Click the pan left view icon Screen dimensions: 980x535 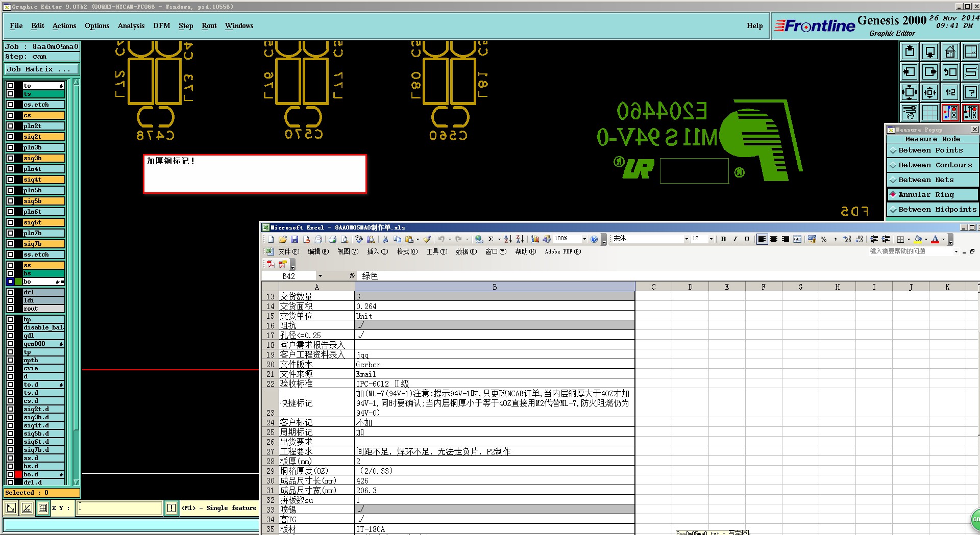[909, 72]
